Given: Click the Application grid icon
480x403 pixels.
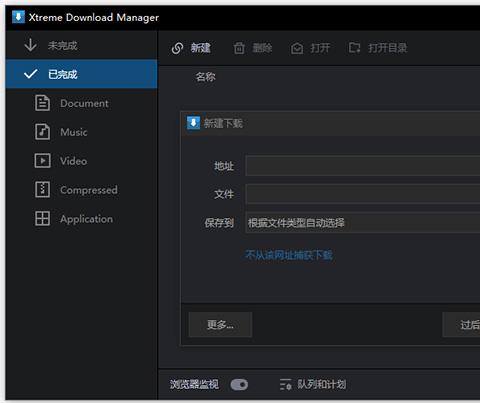Looking at the screenshot, I should (42, 219).
